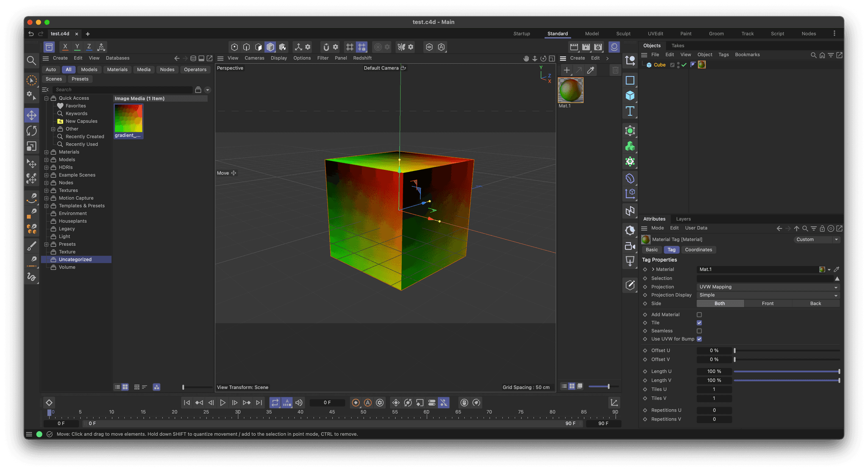
Task: Collapse the Quick Access tree
Action: [47, 98]
